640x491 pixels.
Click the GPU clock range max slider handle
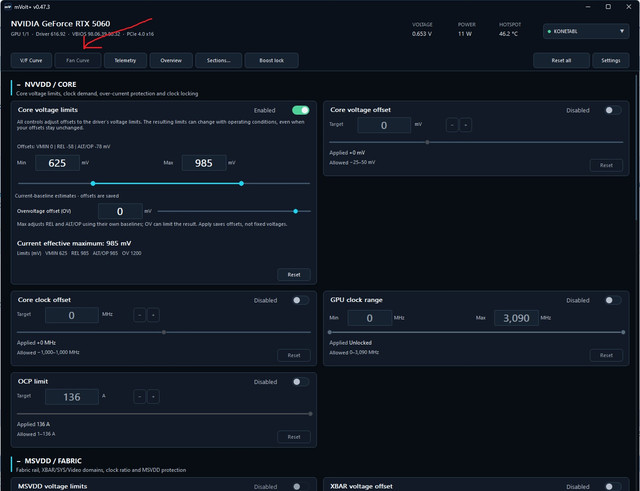pyautogui.click(x=623, y=332)
